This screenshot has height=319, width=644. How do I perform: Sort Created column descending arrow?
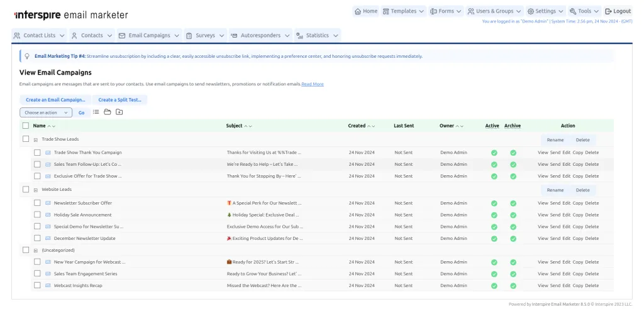(373, 126)
